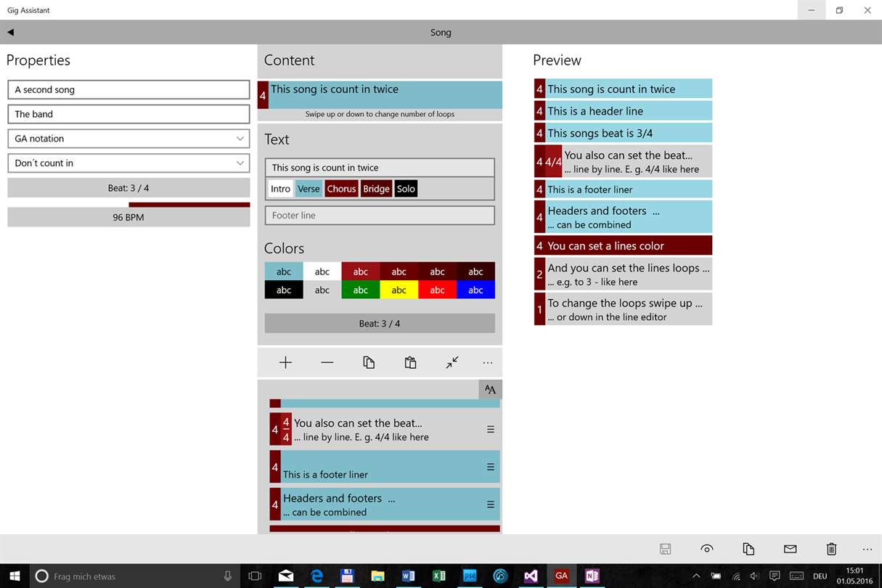882x588 pixels.
Task: Click the 96 BPM button
Action: coord(128,217)
